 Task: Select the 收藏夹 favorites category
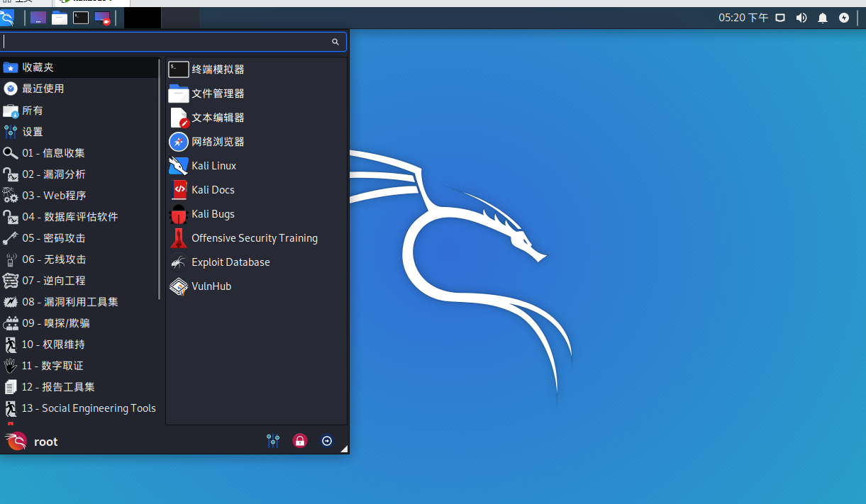click(80, 67)
